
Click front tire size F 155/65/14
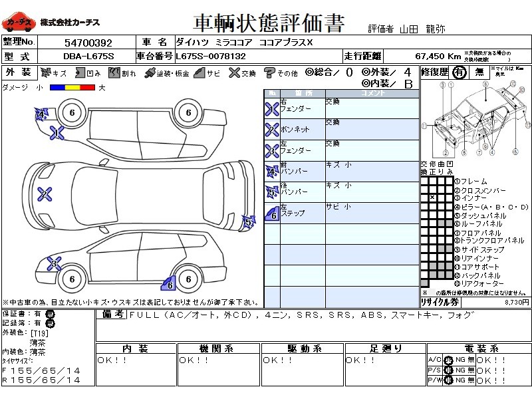point(41,370)
